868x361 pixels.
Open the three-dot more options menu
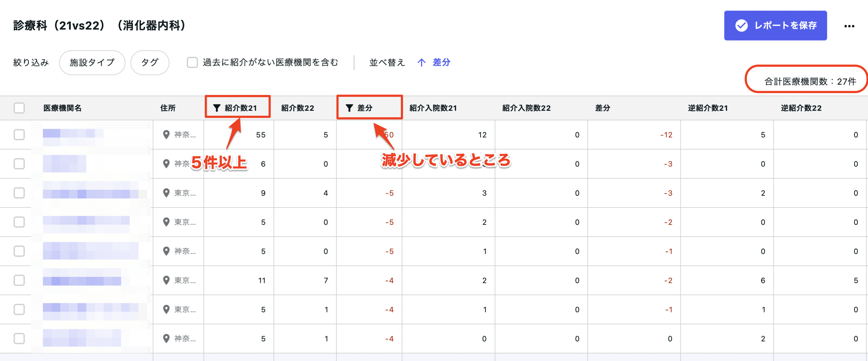click(x=849, y=26)
